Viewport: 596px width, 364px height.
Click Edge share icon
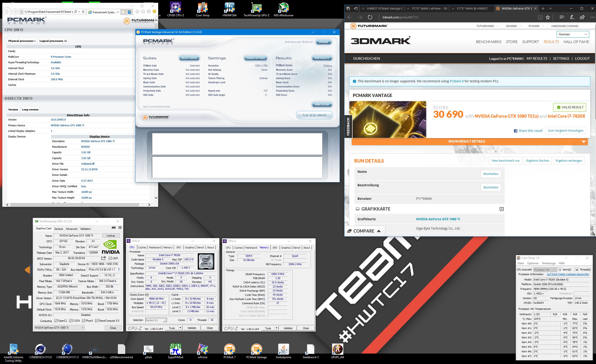coord(582,17)
